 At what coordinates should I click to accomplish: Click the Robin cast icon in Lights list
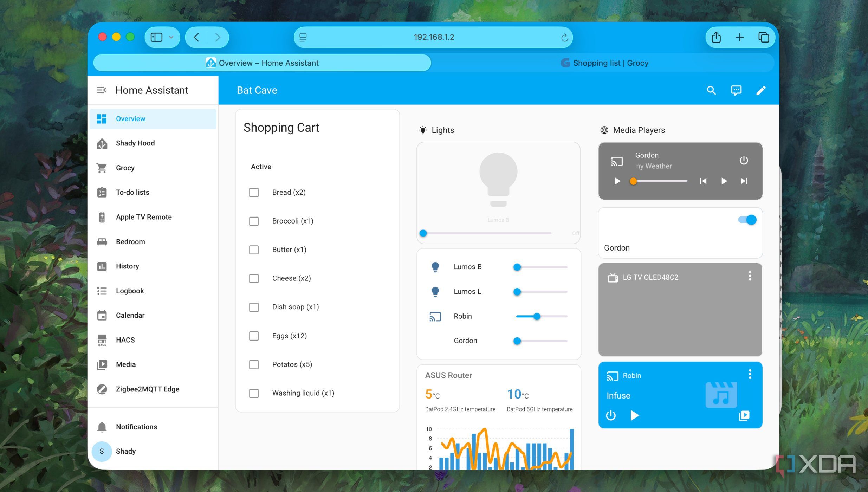tap(435, 316)
